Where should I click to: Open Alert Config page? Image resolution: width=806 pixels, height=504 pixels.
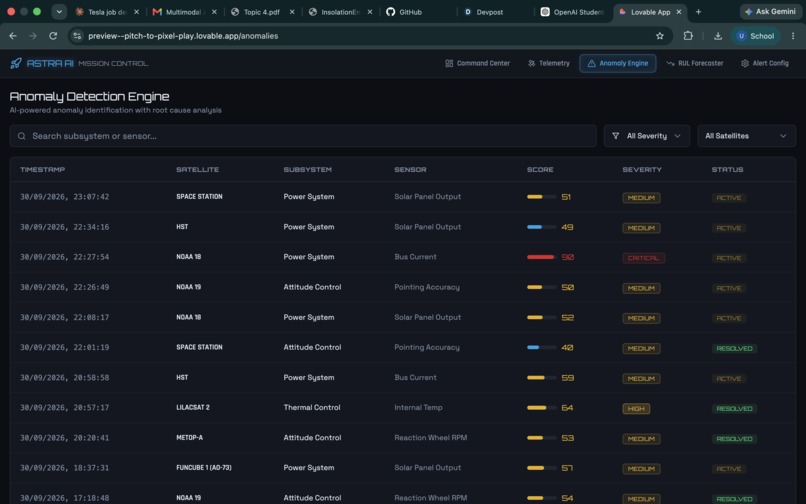pyautogui.click(x=765, y=63)
